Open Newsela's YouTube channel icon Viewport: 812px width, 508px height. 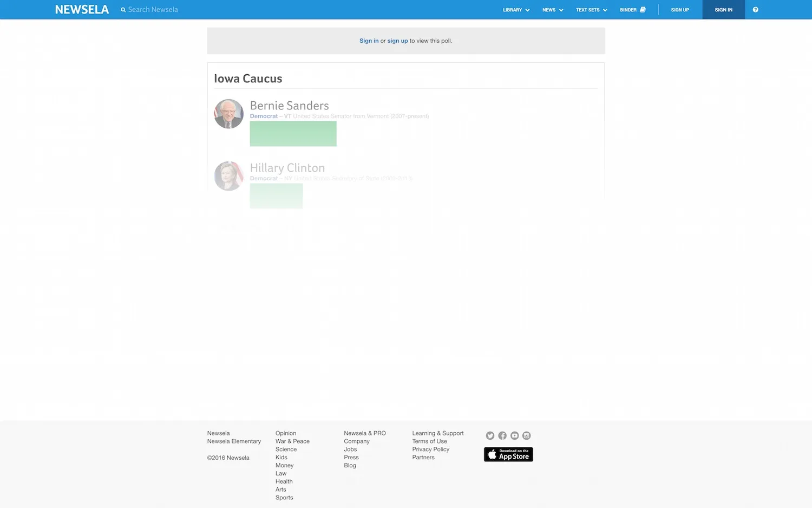[x=514, y=436]
